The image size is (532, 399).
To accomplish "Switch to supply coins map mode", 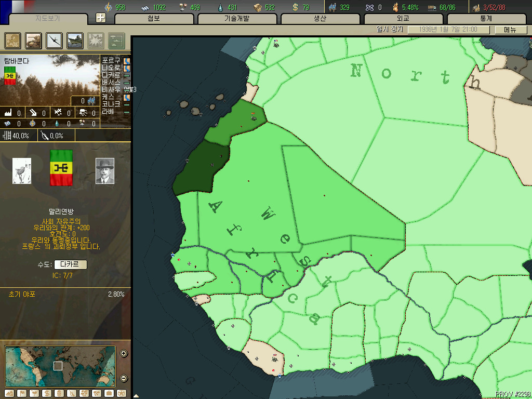I will 59,393.
